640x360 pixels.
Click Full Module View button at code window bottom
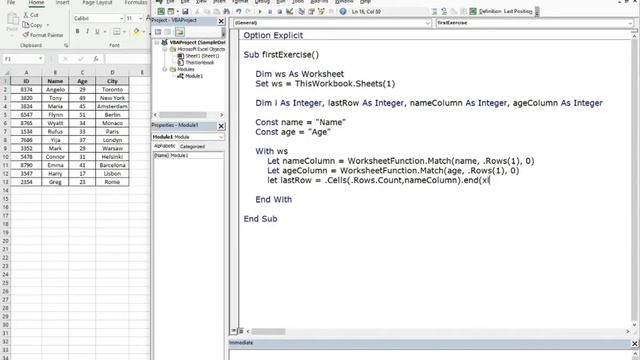241,331
